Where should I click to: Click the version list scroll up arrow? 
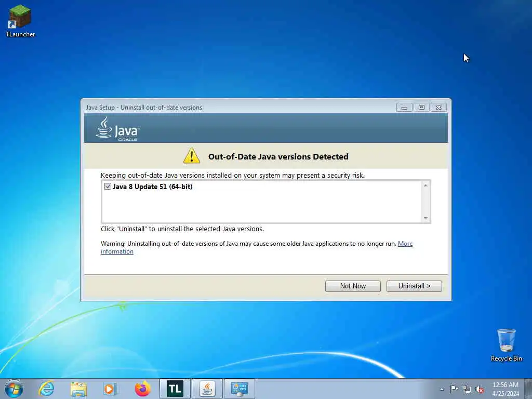pyautogui.click(x=425, y=185)
